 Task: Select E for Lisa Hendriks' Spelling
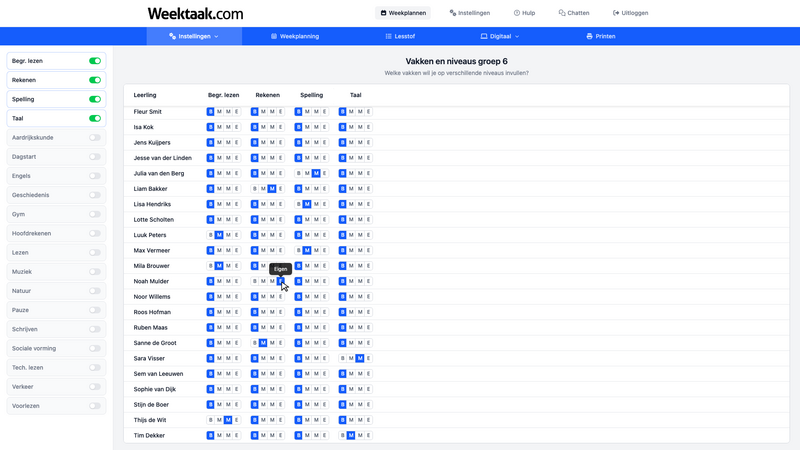pyautogui.click(x=324, y=204)
